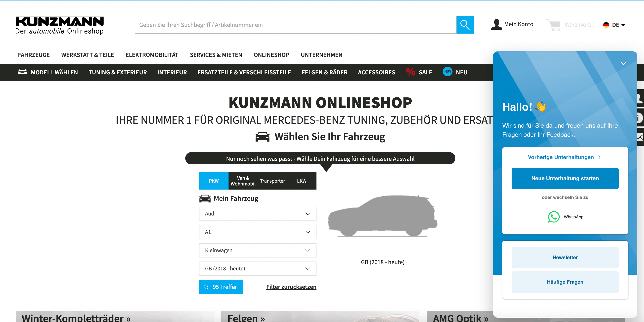644x322 pixels.
Task: Click the contact person icon on right edge
Action: point(640,99)
